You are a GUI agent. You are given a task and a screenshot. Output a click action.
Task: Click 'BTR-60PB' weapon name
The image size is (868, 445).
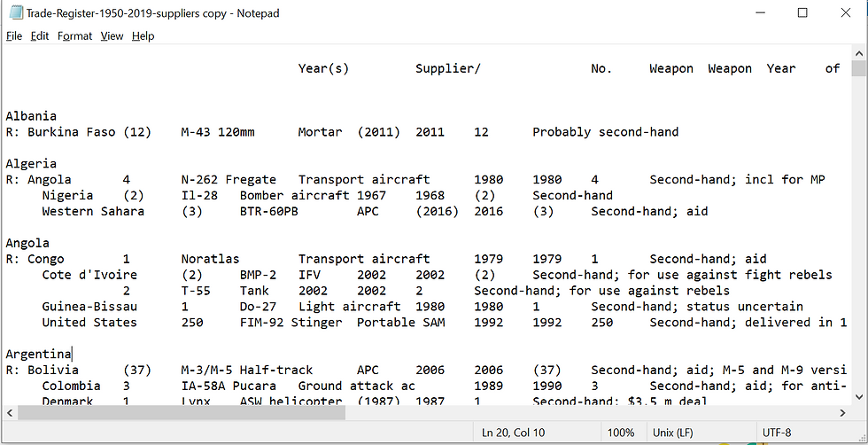[269, 212]
